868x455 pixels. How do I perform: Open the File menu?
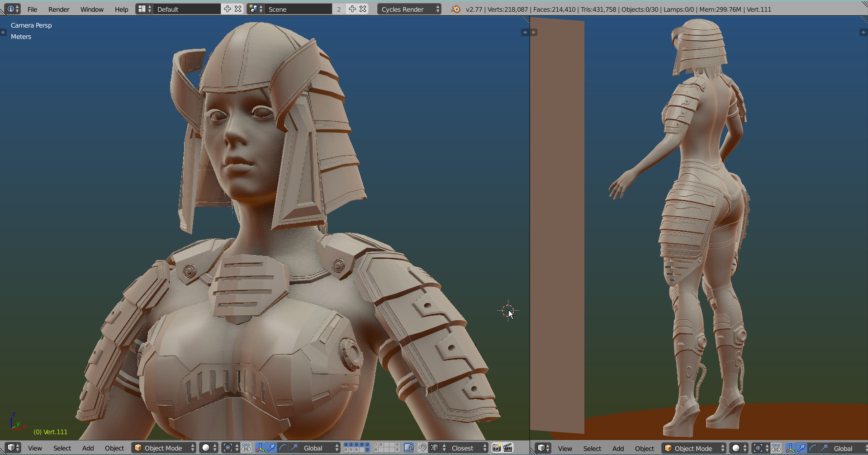32,9
